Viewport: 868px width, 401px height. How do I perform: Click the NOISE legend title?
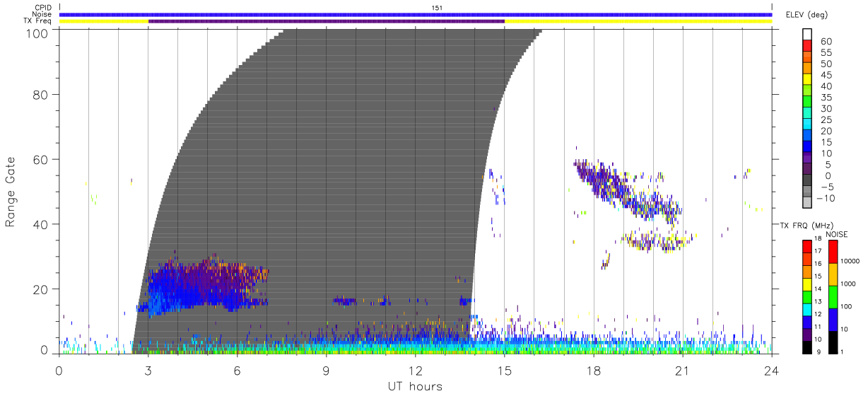[x=838, y=234]
